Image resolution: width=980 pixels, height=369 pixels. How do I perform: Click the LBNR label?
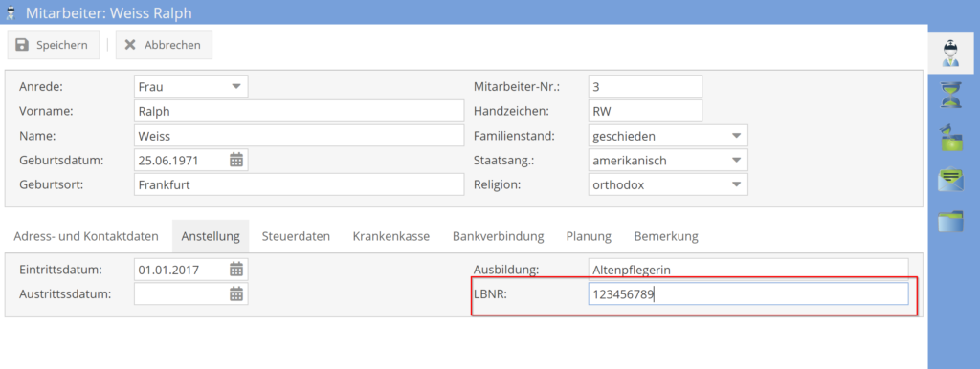pyautogui.click(x=490, y=293)
